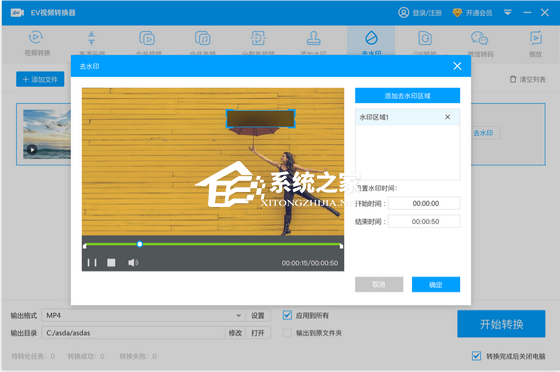Click the playback progress slider handle
Viewport: 560px width, 372px height.
pyautogui.click(x=140, y=244)
